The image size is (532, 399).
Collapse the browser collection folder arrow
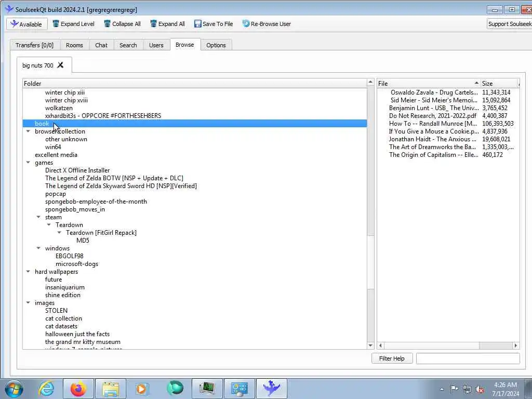pyautogui.click(x=28, y=131)
